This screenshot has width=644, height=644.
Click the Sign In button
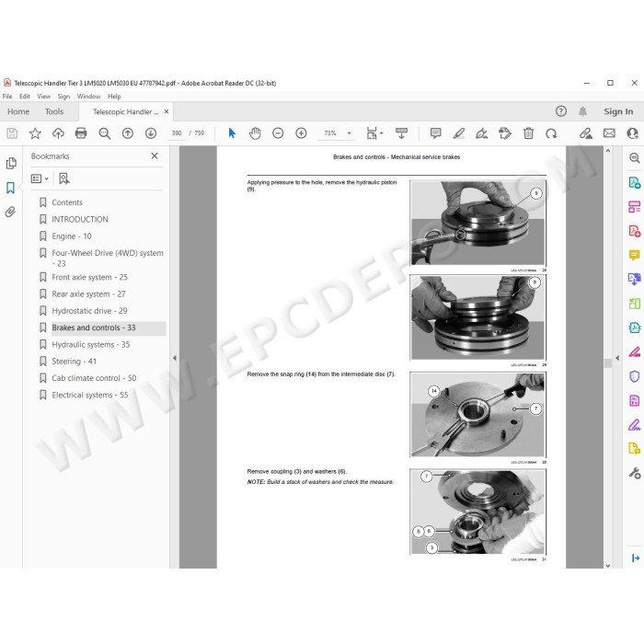[618, 111]
